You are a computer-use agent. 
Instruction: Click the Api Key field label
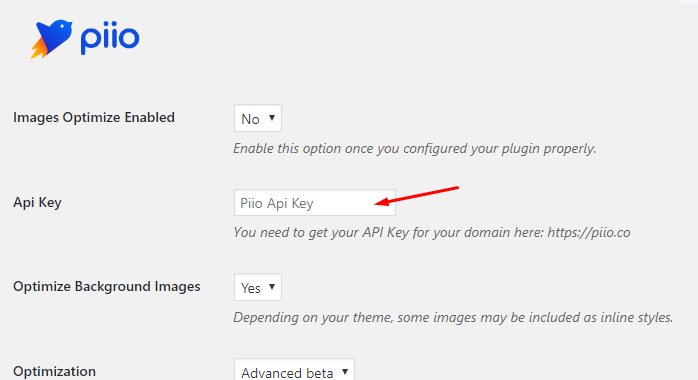(37, 202)
